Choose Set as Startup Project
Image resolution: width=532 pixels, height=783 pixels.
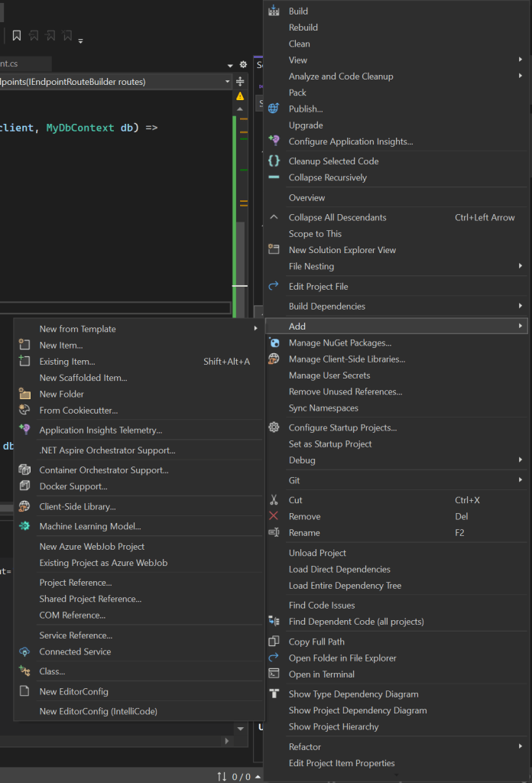330,443
